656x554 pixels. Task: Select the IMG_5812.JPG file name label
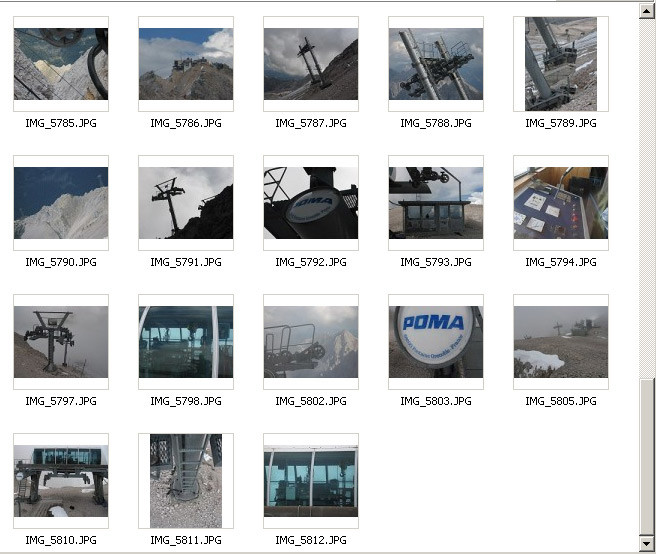[311, 540]
